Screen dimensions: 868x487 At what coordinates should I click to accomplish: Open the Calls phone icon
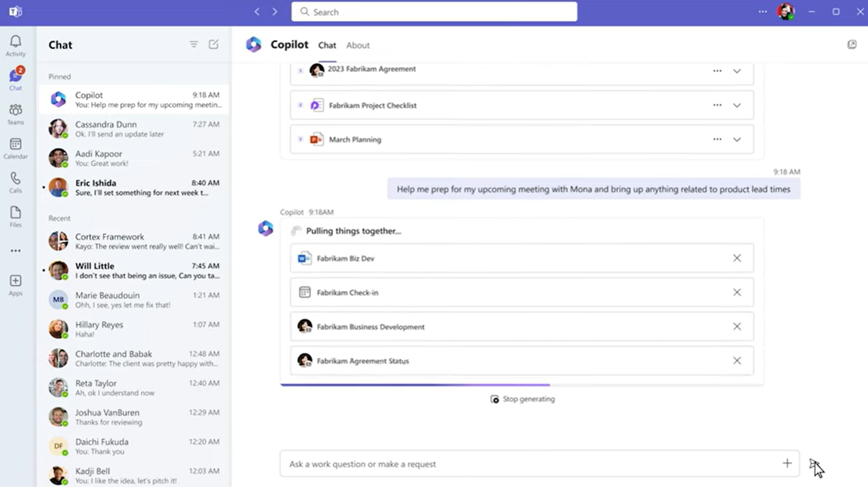16,182
